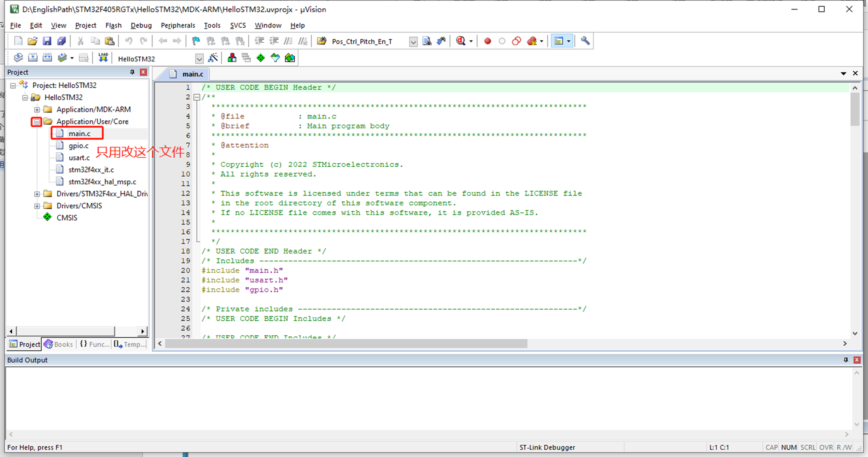Open the dropdown arrow beside the debug icon
The height and width of the screenshot is (457, 868).
click(471, 42)
